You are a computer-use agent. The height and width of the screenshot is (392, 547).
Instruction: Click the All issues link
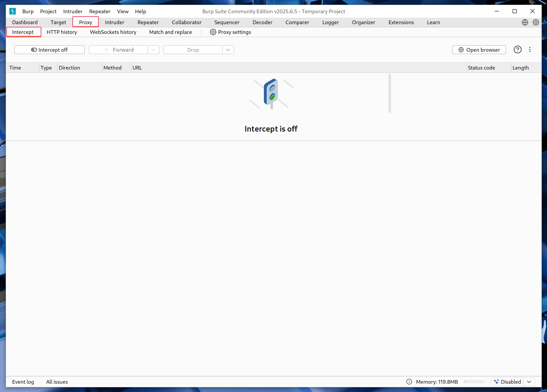point(57,382)
